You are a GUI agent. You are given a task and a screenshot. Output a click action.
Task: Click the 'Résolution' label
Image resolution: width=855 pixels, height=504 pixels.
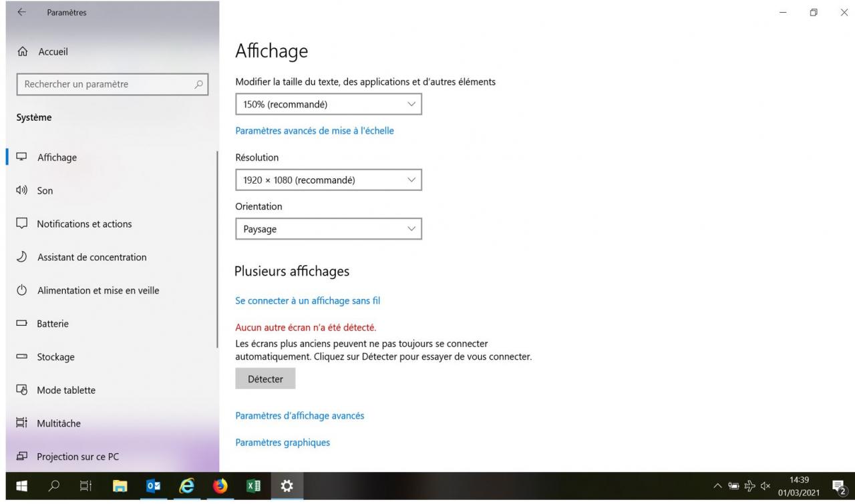pyautogui.click(x=257, y=158)
